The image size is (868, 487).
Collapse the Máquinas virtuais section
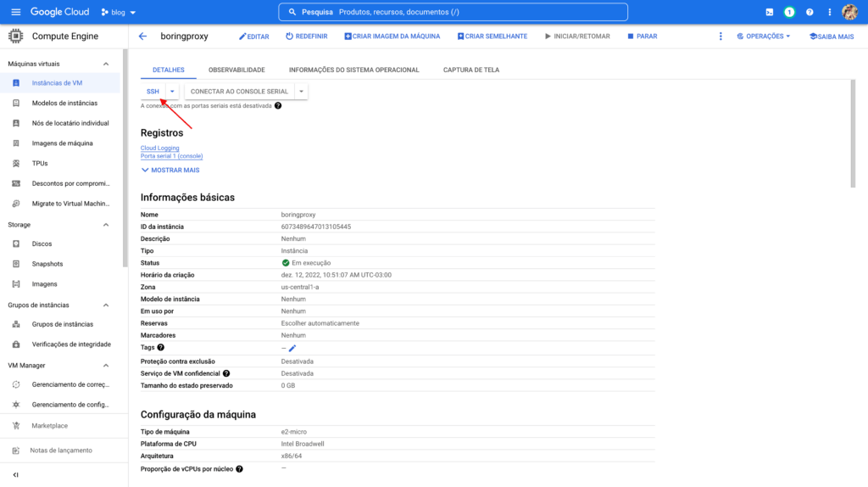point(106,64)
